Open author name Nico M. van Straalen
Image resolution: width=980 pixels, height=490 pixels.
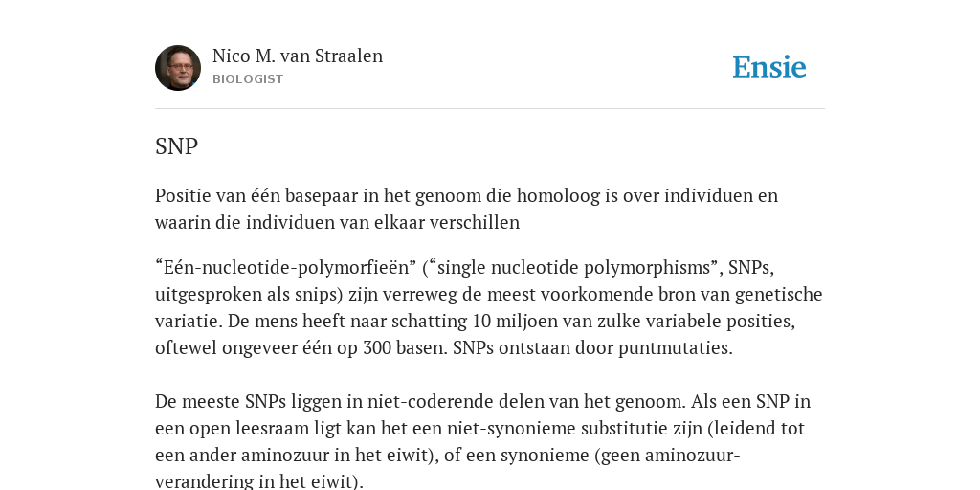pos(298,56)
